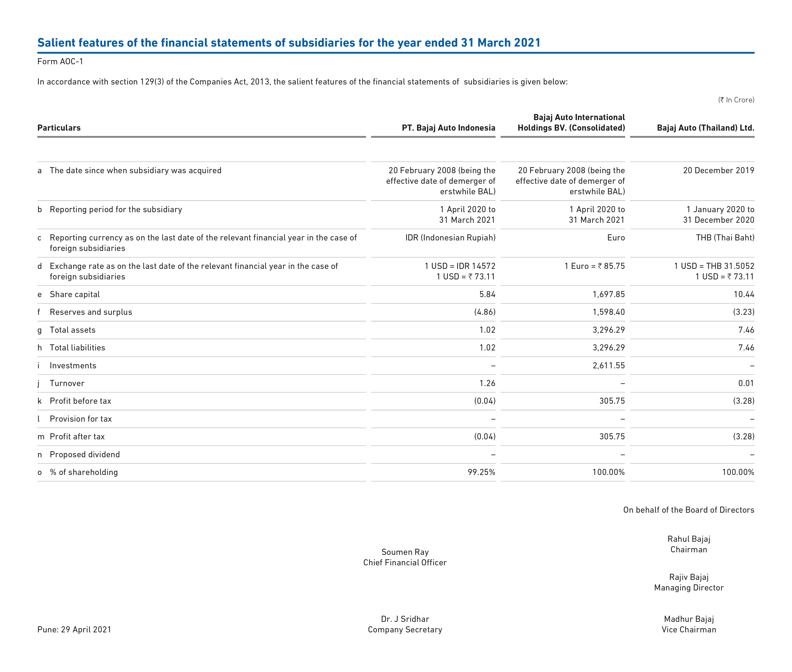Click profit after tax value '(3.28)'

pos(744,437)
